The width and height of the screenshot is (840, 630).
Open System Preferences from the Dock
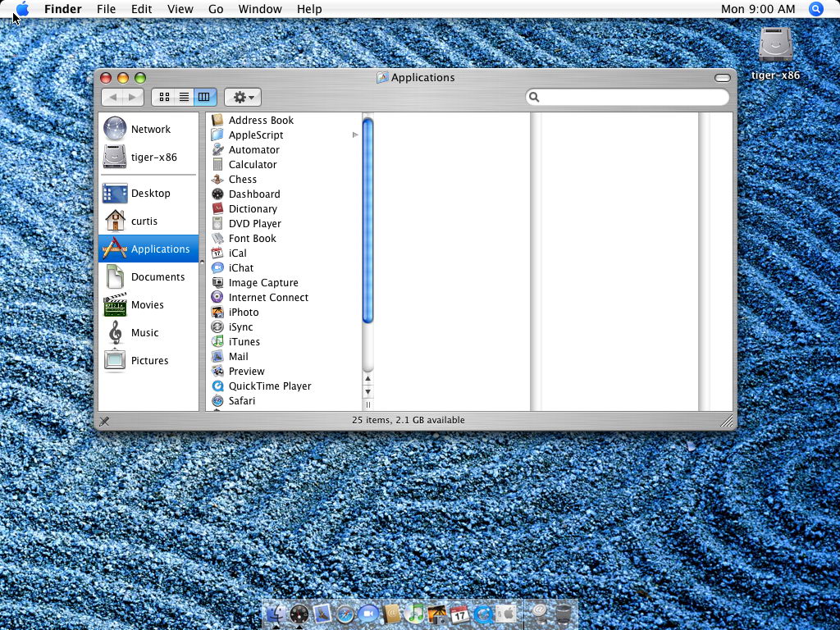505,614
